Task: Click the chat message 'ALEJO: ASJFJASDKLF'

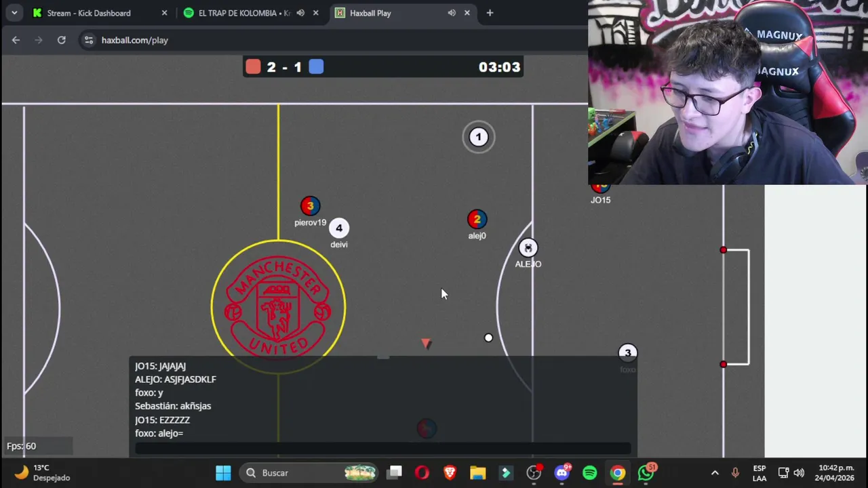Action: 176,380
